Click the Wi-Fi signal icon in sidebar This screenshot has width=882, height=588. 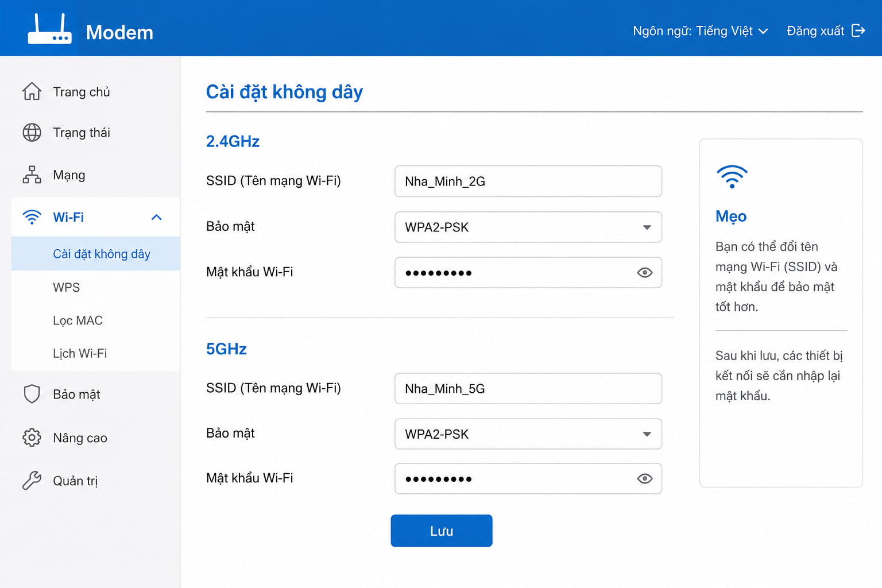[32, 217]
